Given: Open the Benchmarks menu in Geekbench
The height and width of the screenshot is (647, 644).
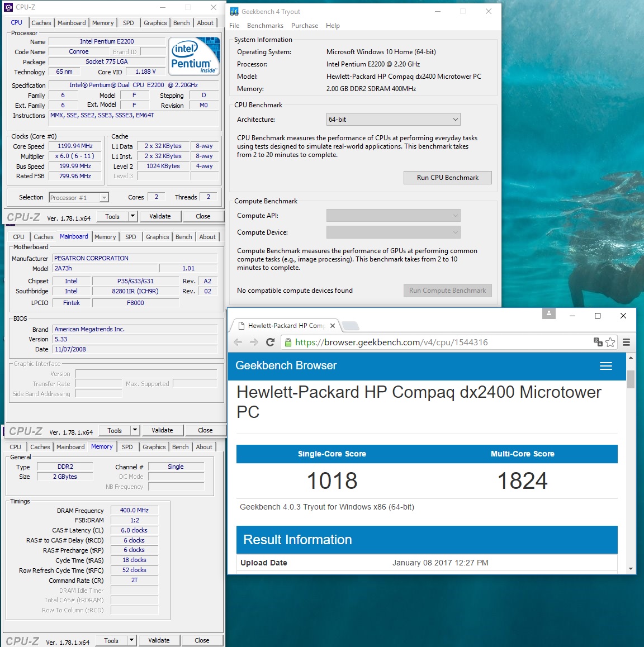Looking at the screenshot, I should [x=265, y=26].
